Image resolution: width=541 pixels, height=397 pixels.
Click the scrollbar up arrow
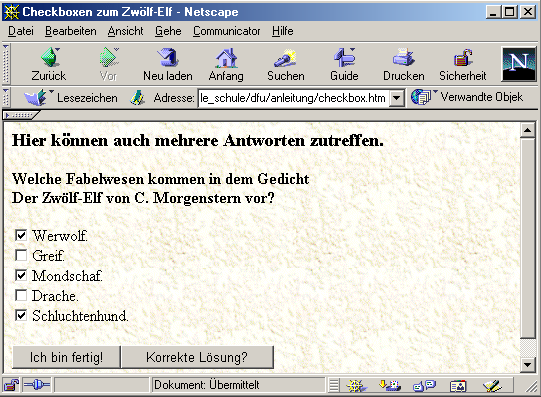pos(528,130)
